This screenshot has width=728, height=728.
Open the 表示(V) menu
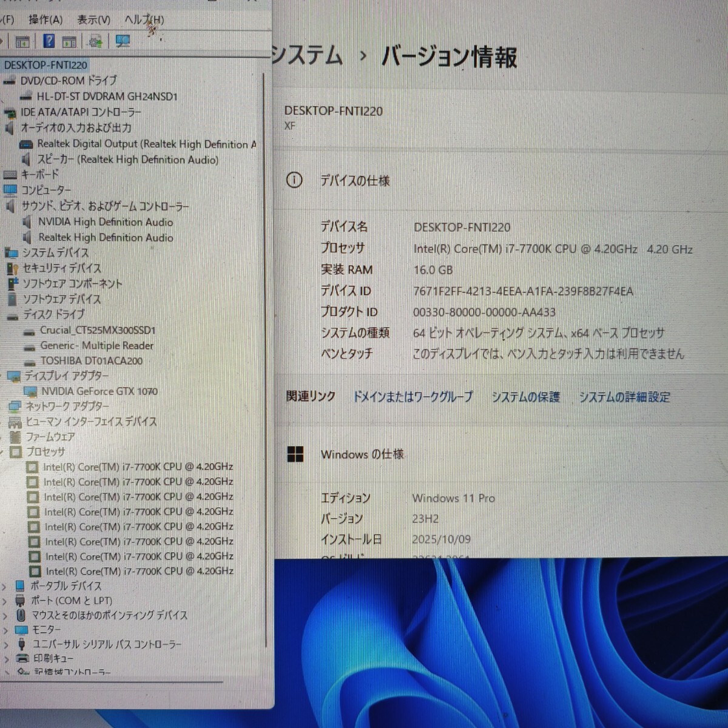93,20
